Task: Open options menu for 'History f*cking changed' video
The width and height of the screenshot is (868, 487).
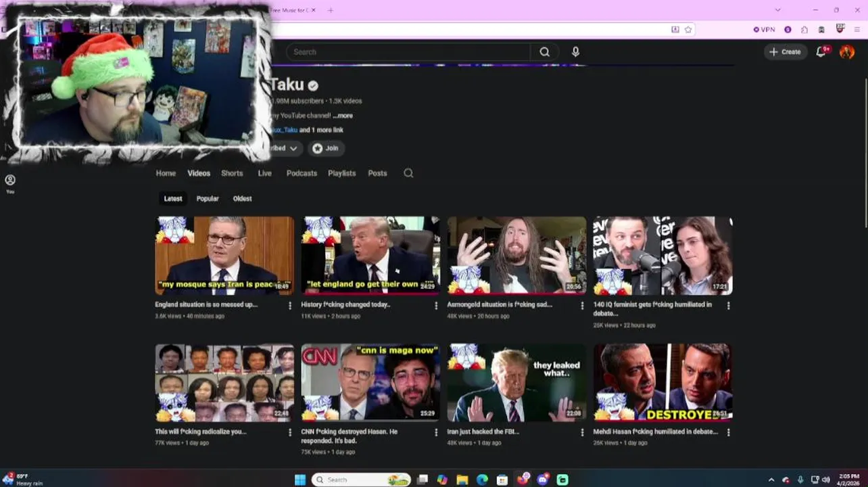Action: point(436,306)
